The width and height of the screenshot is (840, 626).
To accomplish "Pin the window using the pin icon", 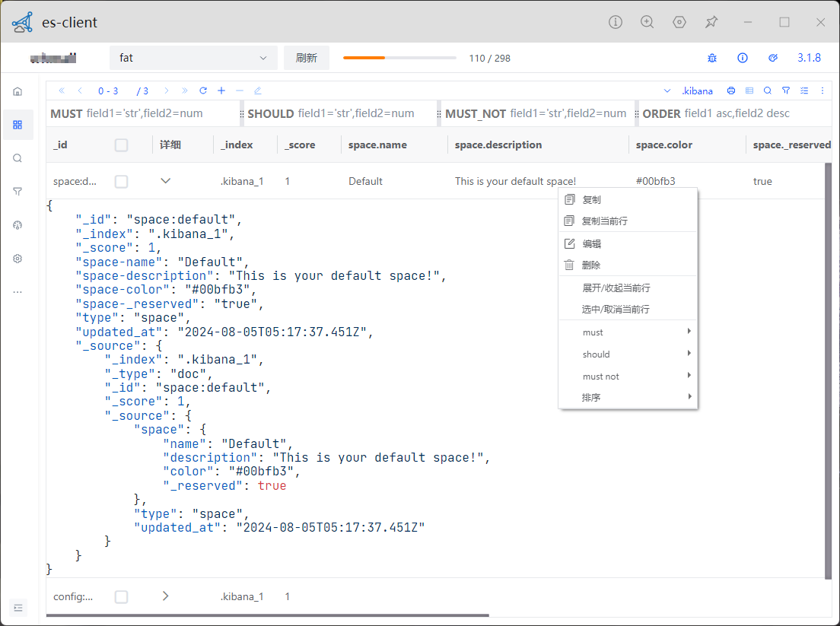I will pyautogui.click(x=711, y=22).
